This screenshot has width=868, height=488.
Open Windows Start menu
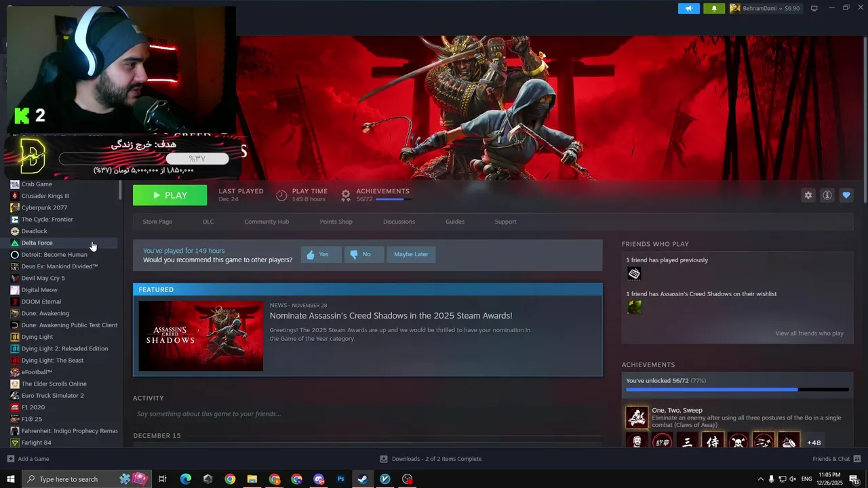tap(10, 479)
